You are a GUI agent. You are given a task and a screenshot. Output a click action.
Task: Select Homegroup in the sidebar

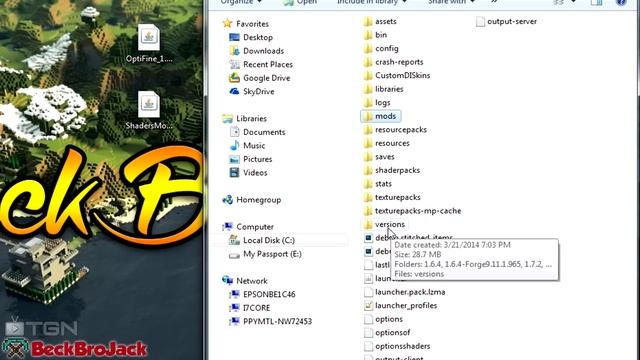[x=251, y=200]
